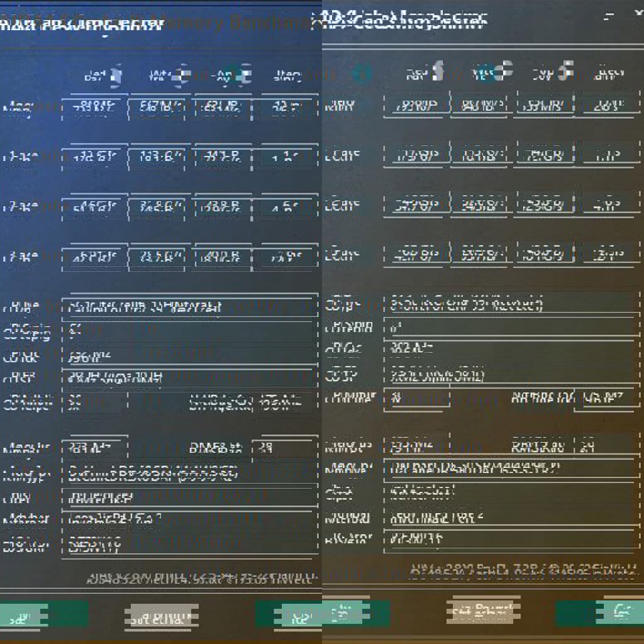Select the Memory Read result in left window
This screenshot has width=644, height=644.
coord(95,108)
